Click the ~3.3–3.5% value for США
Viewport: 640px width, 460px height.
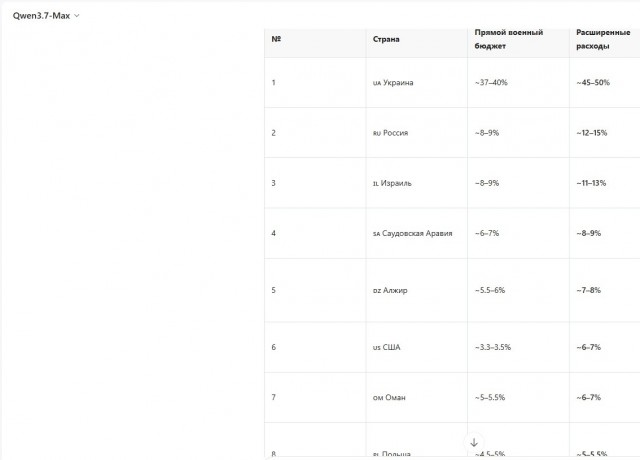[x=493, y=347]
